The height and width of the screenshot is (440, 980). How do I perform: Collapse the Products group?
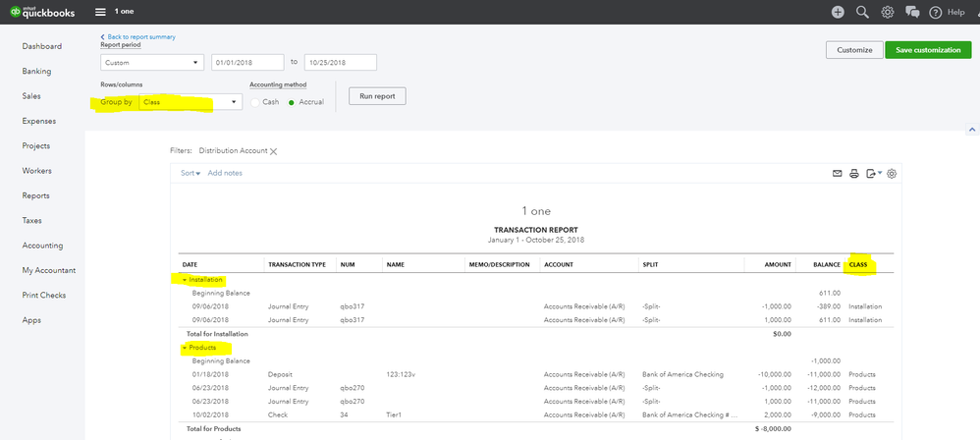coord(185,348)
